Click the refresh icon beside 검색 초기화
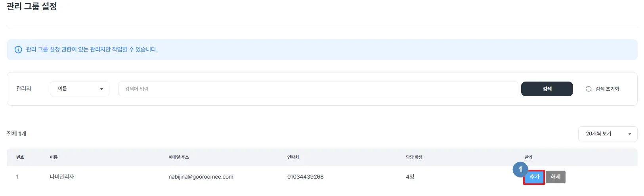Viewport: 644px width, 196px height. pyautogui.click(x=589, y=89)
